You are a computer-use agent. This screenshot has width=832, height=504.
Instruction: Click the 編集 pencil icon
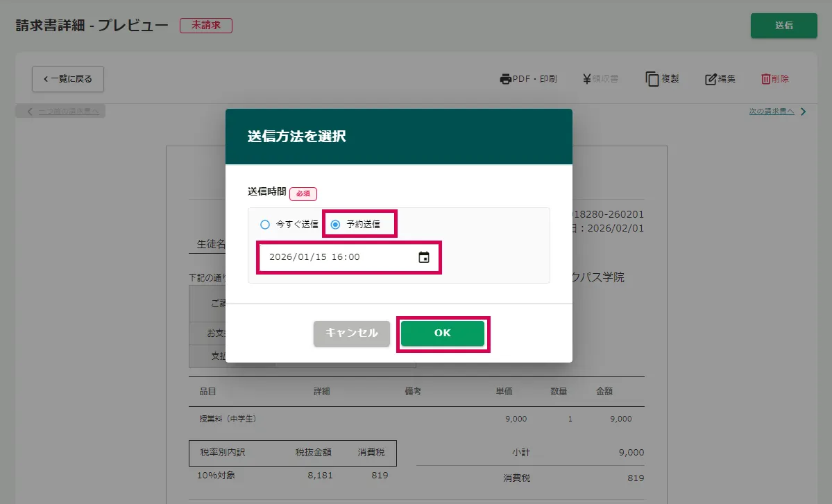click(x=711, y=79)
